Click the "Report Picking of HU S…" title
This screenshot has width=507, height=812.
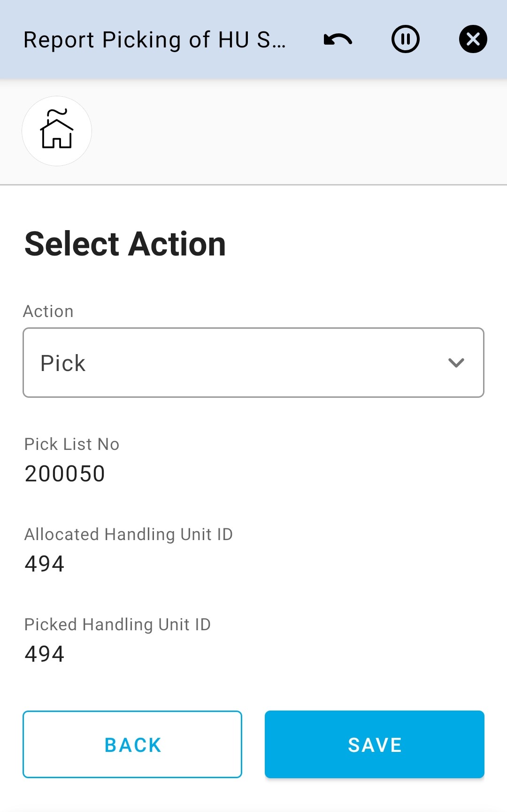(155, 40)
